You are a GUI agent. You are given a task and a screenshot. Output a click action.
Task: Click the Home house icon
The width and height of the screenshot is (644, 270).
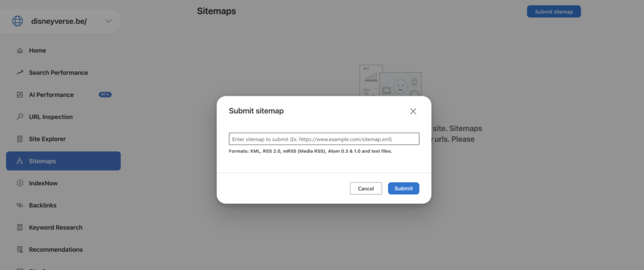(20, 50)
